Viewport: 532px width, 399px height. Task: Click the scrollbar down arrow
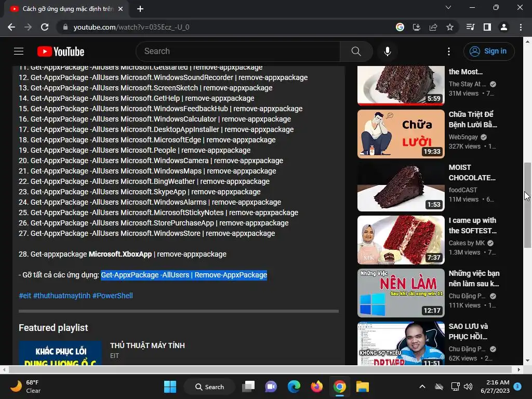(x=527, y=361)
